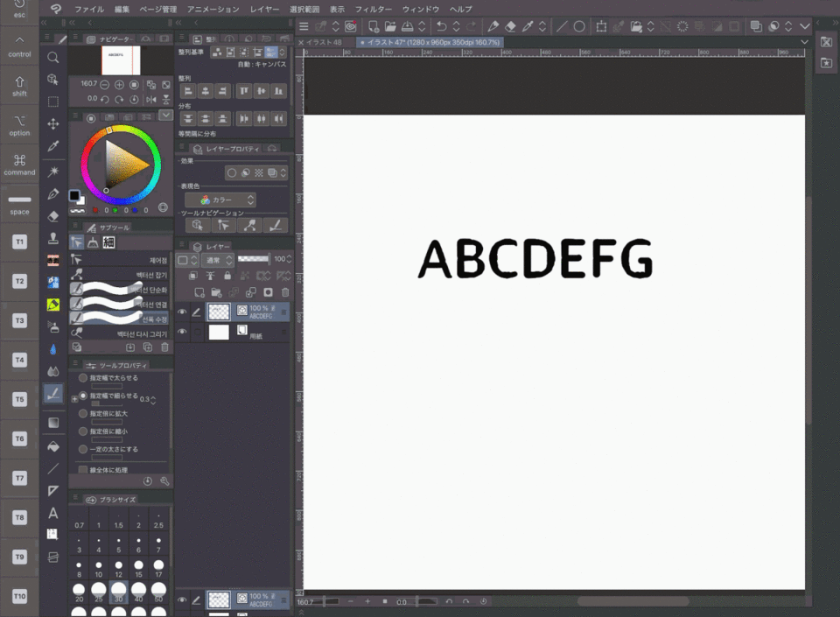Viewport: 840px width, 617px height.
Task: Open the hamburger menu in command bar
Action: tap(304, 26)
